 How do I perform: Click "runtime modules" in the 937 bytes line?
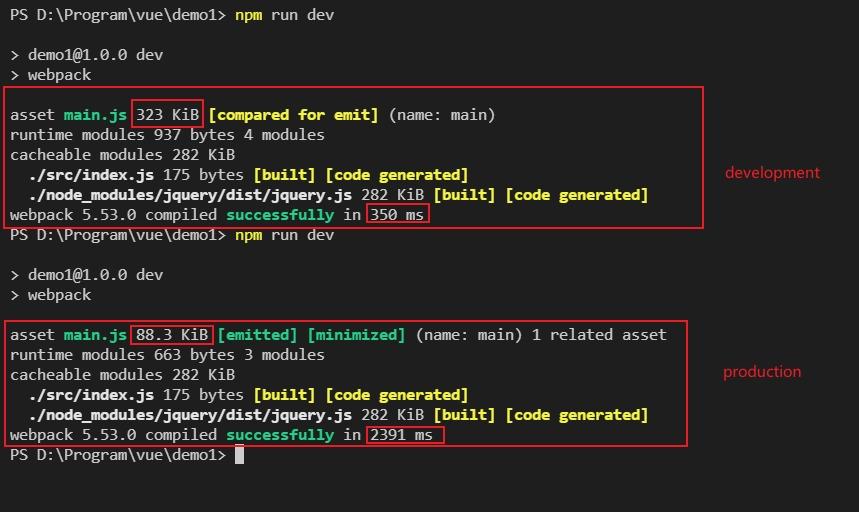point(77,135)
